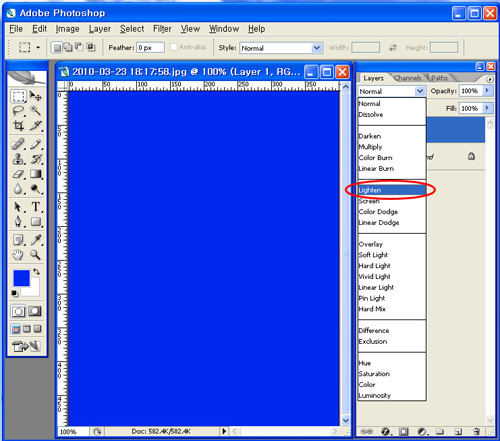The image size is (500, 441).
Task: Click the Feather input field
Action: pyautogui.click(x=150, y=48)
